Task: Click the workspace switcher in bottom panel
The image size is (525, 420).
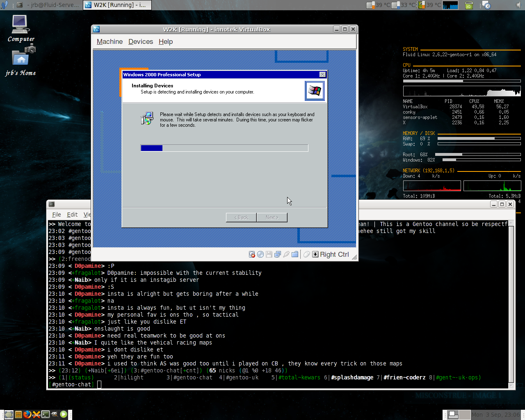Action: [458, 415]
